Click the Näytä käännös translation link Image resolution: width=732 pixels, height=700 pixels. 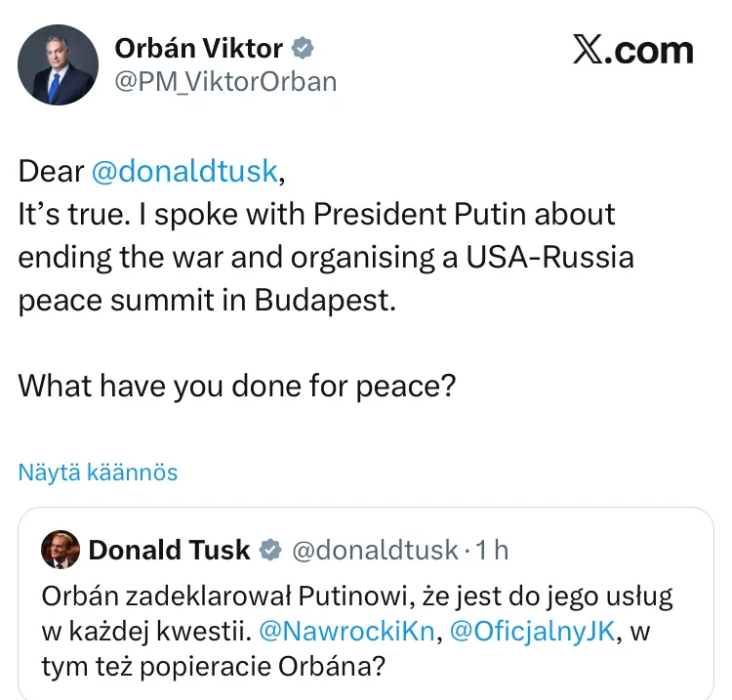click(98, 473)
